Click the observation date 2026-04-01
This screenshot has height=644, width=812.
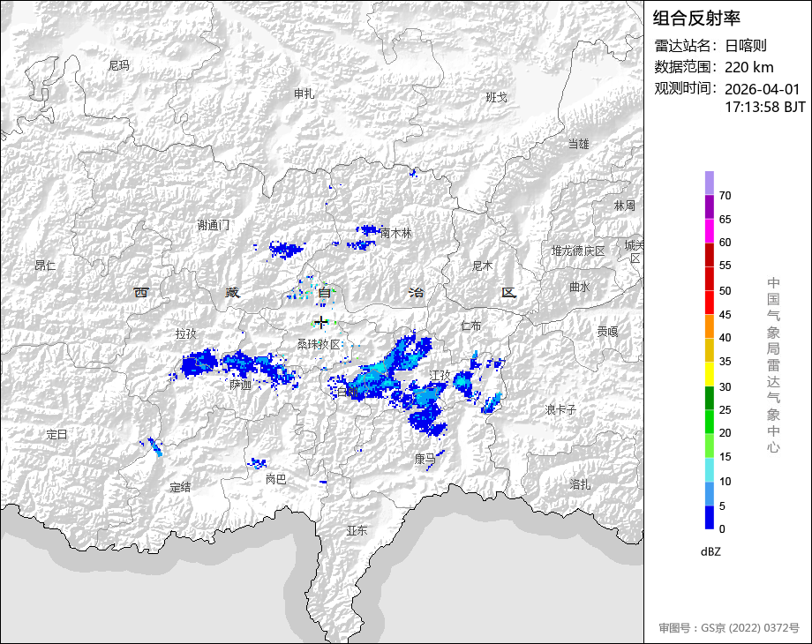tap(763, 89)
